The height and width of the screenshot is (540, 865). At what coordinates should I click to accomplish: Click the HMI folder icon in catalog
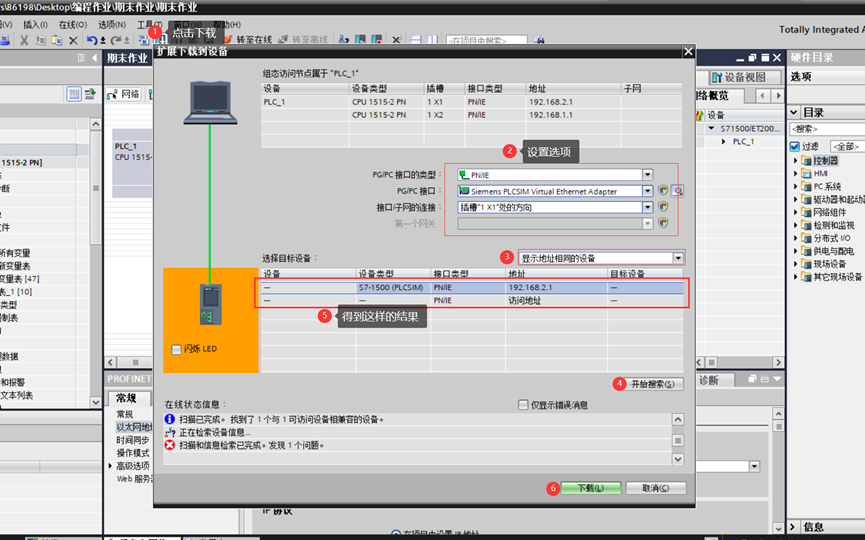point(807,173)
